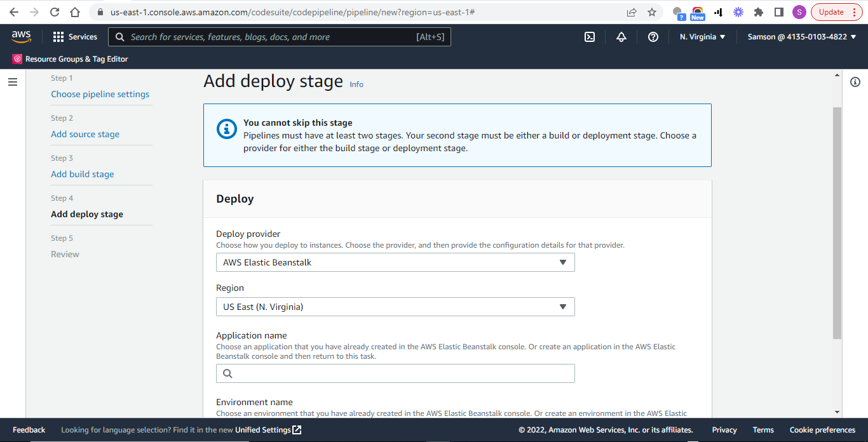Open the Region dropdown showing US East
The width and height of the screenshot is (868, 442).
click(395, 306)
